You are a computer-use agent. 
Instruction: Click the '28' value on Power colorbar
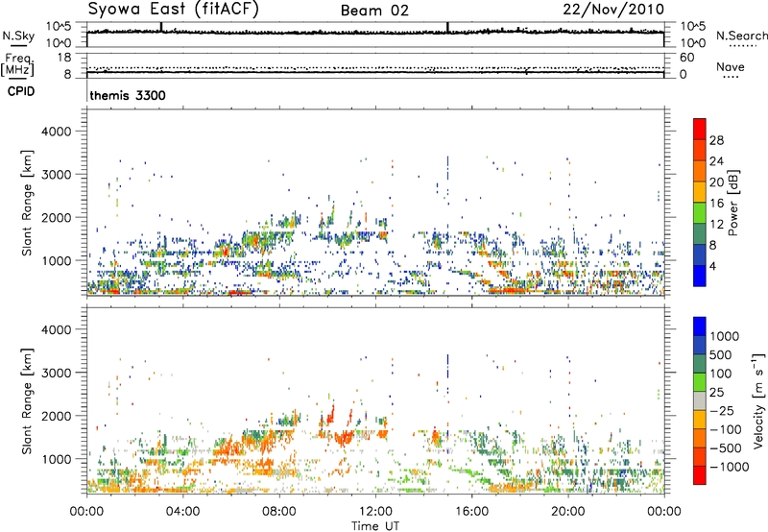716,140
